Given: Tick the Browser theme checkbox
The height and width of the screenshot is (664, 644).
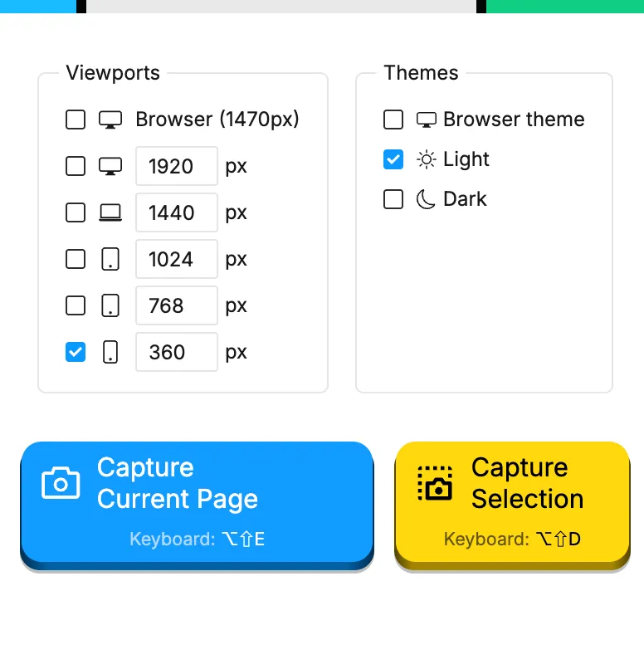Looking at the screenshot, I should click(393, 120).
